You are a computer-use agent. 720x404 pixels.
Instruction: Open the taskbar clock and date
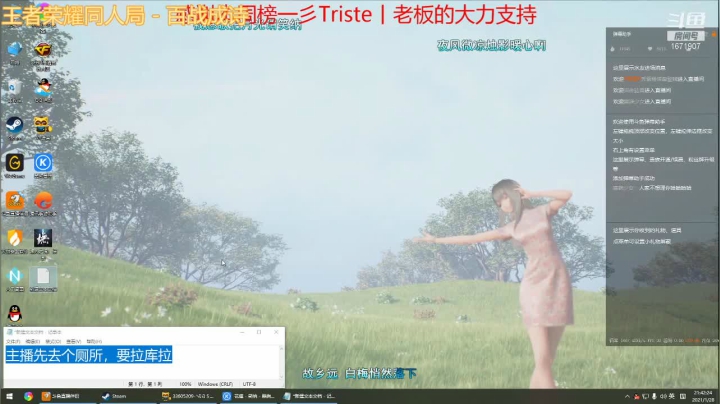coord(703,396)
